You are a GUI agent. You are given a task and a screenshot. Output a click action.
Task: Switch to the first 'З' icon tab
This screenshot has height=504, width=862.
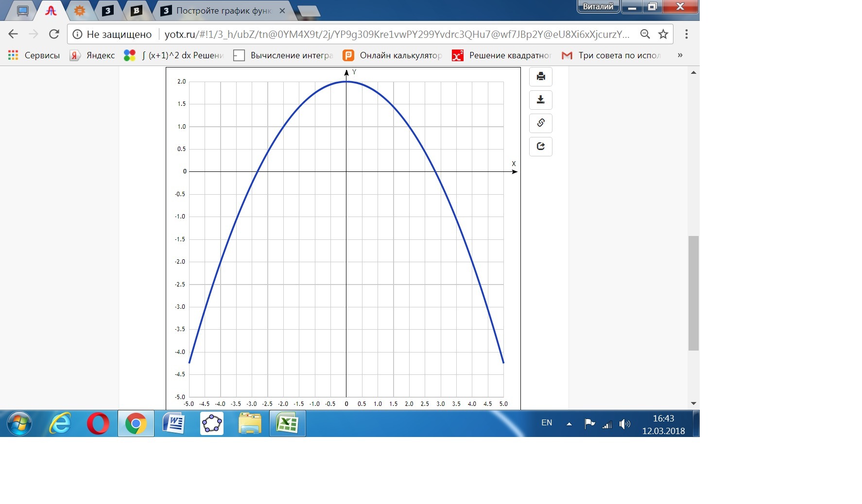click(108, 11)
